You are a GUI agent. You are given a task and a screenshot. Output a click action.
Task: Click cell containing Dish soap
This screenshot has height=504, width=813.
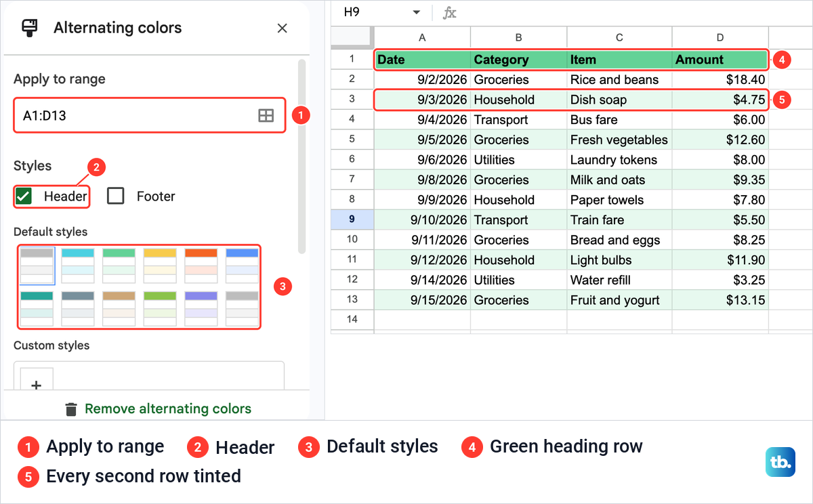(619, 100)
